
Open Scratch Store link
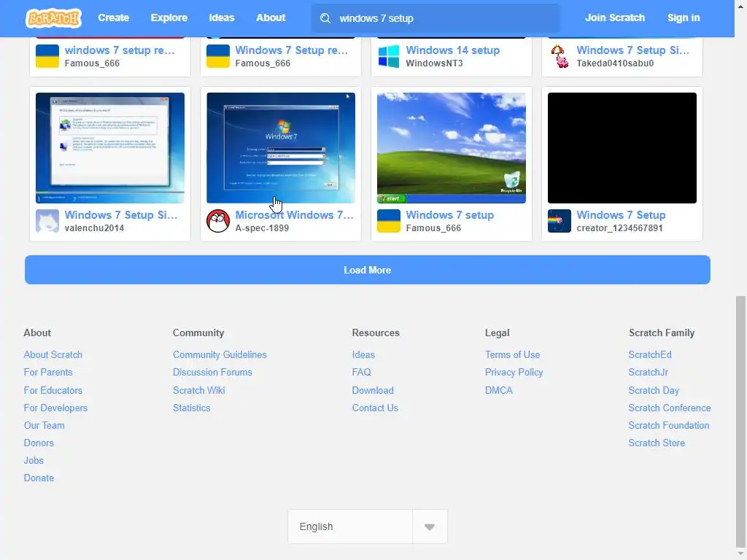(x=657, y=443)
